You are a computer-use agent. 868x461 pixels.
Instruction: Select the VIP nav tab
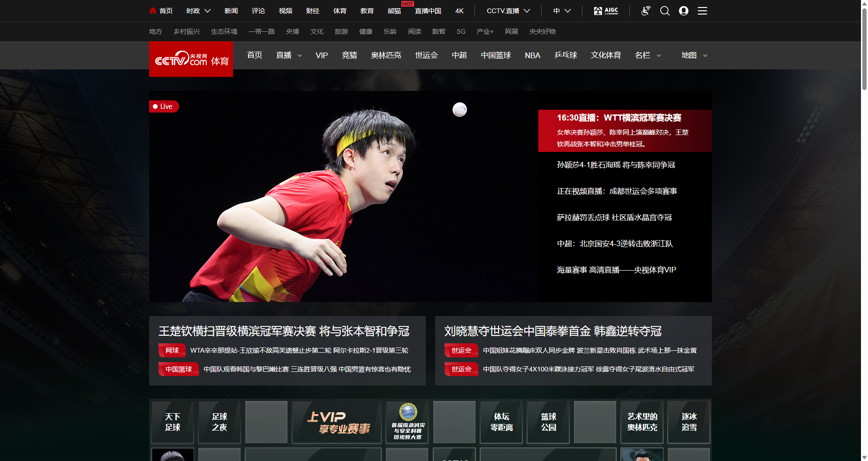pos(322,55)
